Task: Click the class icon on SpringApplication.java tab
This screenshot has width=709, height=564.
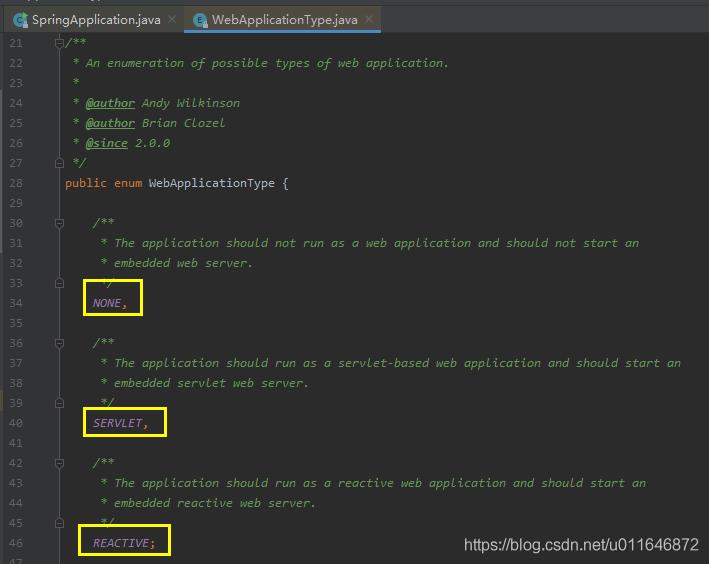Action: (20, 20)
